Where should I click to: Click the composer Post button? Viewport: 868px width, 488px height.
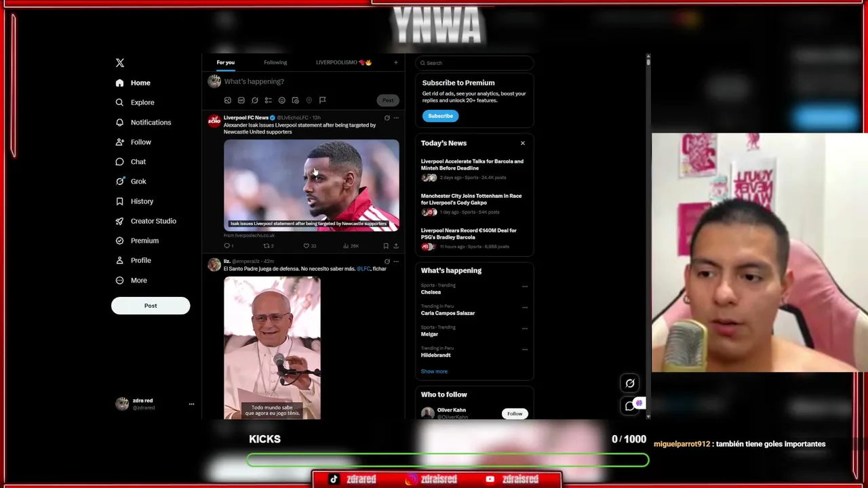pos(388,100)
